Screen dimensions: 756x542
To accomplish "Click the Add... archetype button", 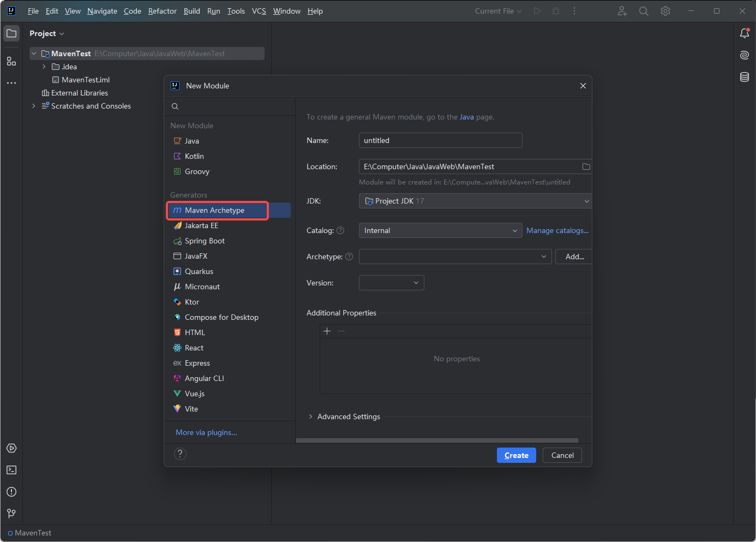I will [574, 257].
